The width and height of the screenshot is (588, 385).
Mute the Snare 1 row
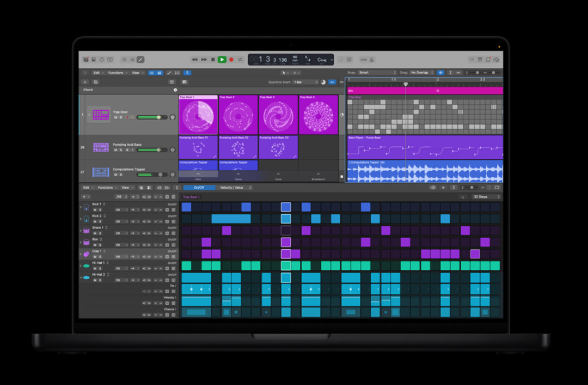point(95,233)
